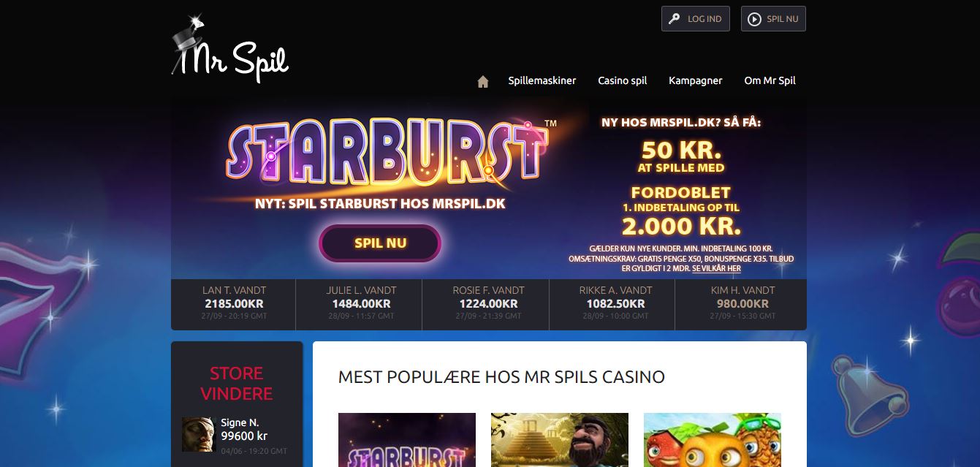Select Kim H. winner entry 980.00KR
This screenshot has height=467, width=980.
(x=741, y=304)
